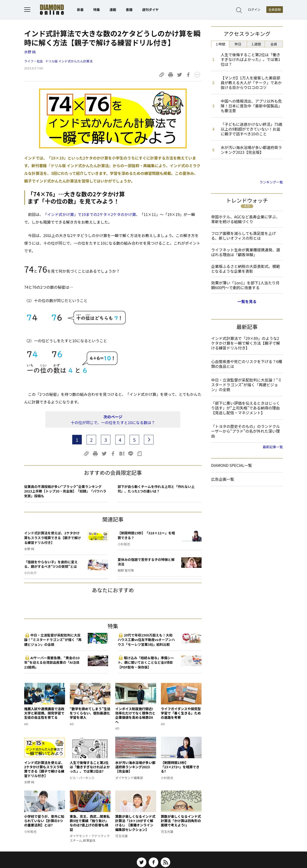
Task: Open Twitter from the footer icon
Action: coord(142,862)
